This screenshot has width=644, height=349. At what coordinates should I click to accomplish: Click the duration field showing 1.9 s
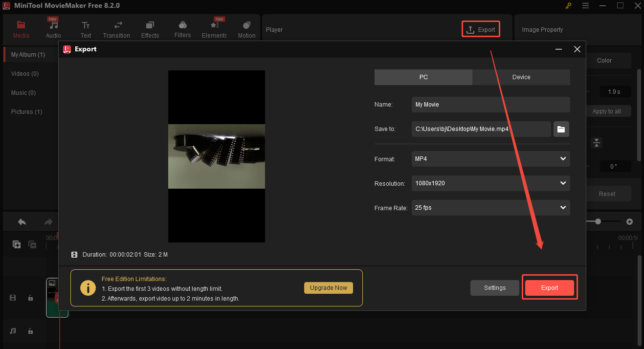pyautogui.click(x=615, y=91)
